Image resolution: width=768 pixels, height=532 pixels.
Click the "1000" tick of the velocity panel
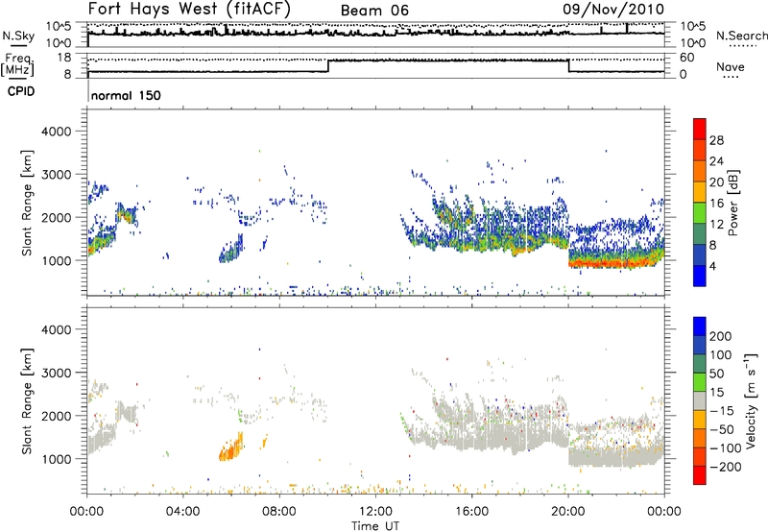pos(57,459)
